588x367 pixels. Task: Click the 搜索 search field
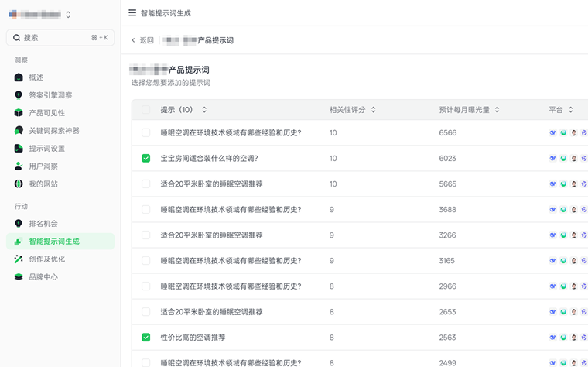(60, 37)
